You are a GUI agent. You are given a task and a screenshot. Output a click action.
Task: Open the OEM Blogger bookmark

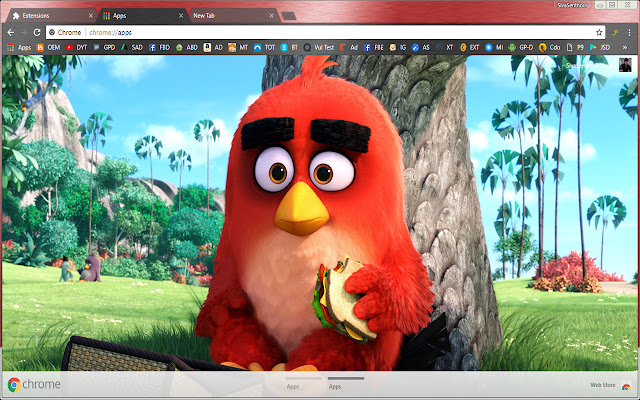pyautogui.click(x=49, y=47)
